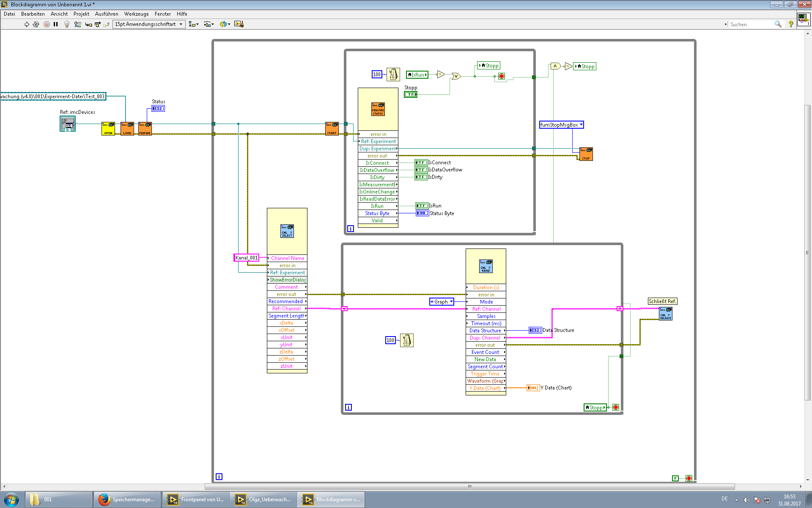Select the imc STOP VI node
Image resolution: width=812 pixels, height=508 pixels.
586,154
